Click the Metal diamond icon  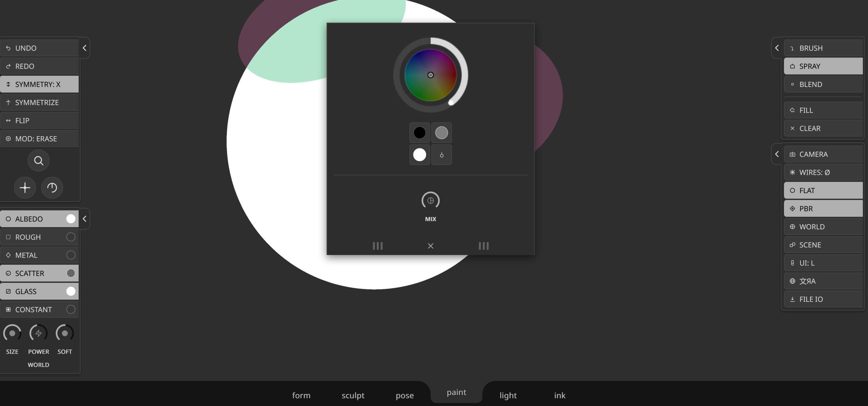(x=8, y=255)
